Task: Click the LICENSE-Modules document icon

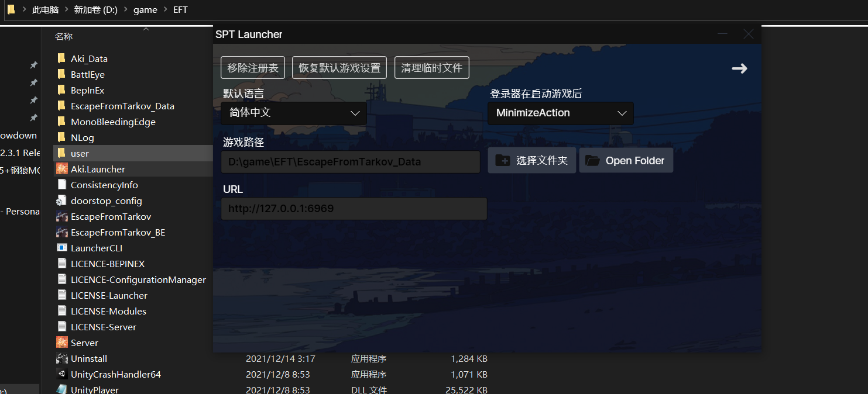Action: (x=61, y=311)
